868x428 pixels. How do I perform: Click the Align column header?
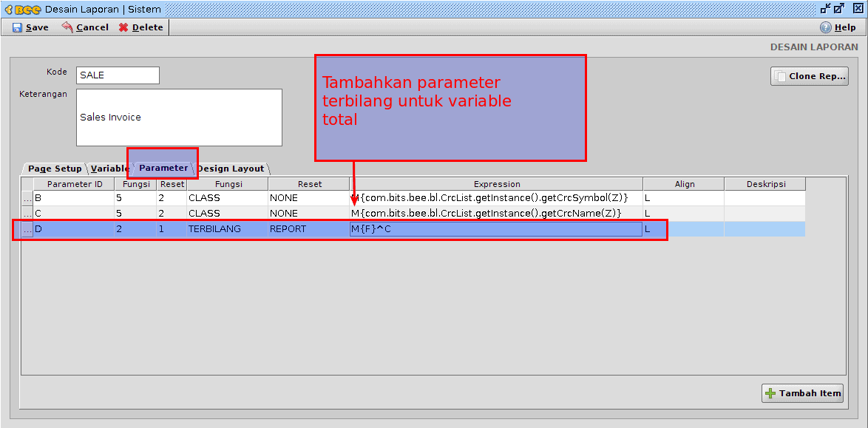684,184
